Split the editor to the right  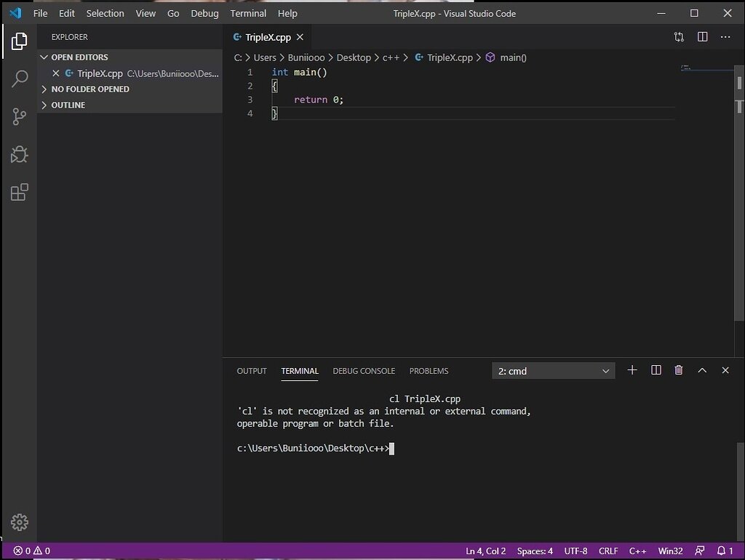(x=702, y=37)
